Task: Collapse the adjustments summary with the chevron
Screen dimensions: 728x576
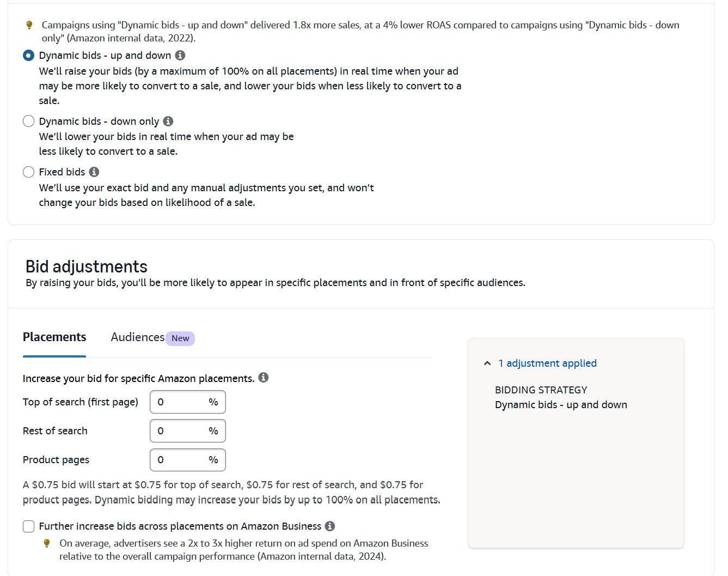Action: [486, 362]
